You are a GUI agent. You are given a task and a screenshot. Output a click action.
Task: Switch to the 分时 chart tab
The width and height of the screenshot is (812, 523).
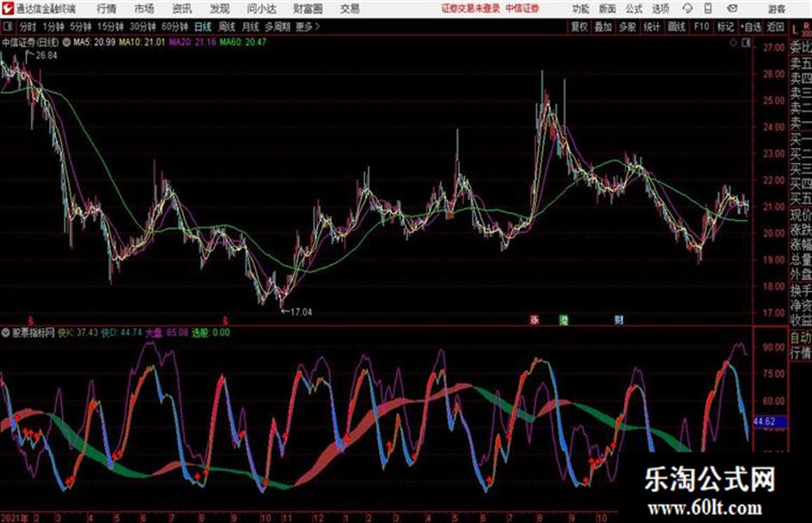[27, 27]
